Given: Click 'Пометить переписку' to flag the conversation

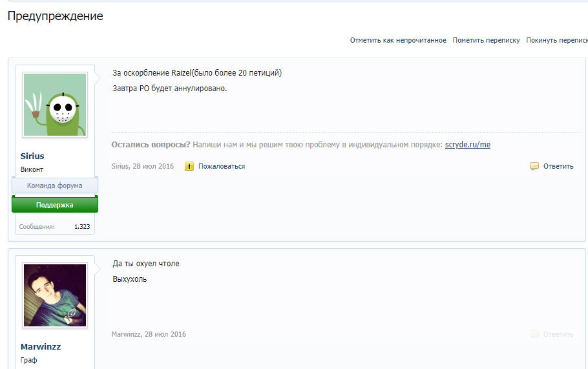Looking at the screenshot, I should (x=486, y=40).
